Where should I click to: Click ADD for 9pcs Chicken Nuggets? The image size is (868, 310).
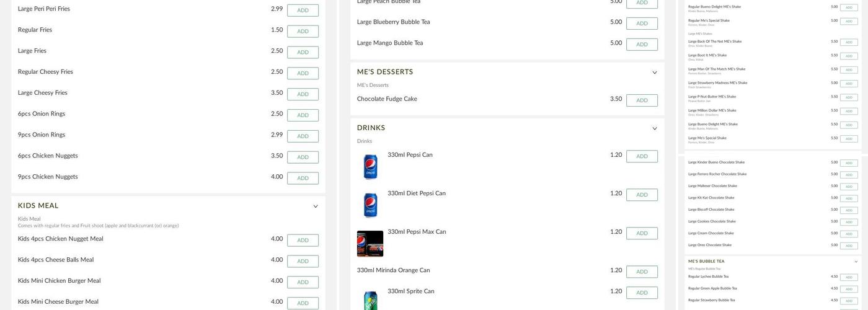(303, 178)
